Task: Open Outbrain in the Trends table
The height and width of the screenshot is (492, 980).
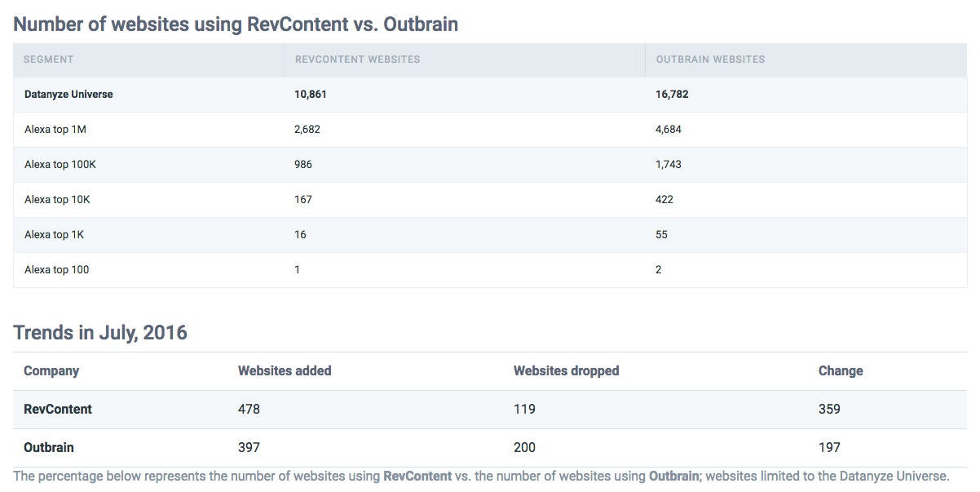Action: coord(49,448)
